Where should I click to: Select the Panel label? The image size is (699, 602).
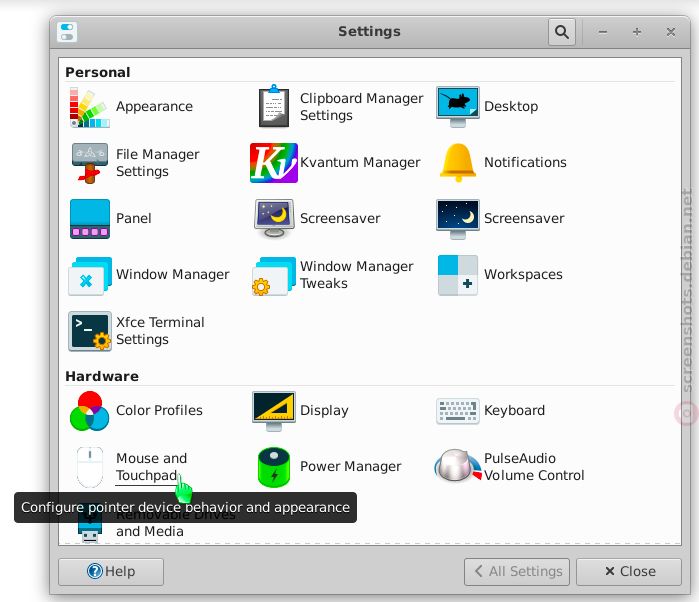click(134, 219)
